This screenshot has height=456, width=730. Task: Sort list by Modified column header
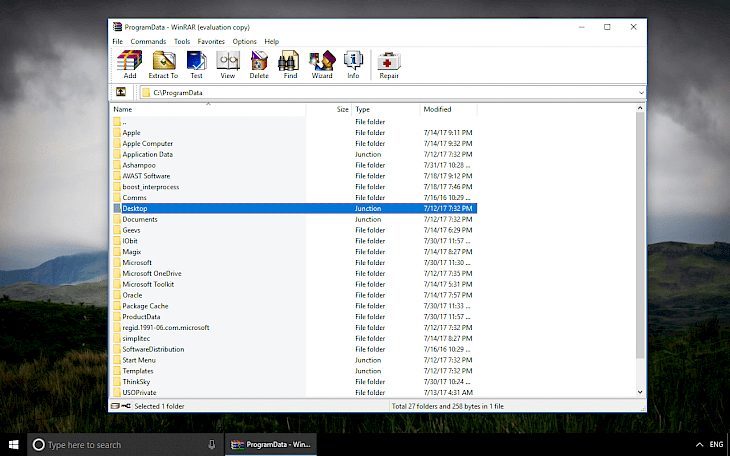(x=449, y=109)
